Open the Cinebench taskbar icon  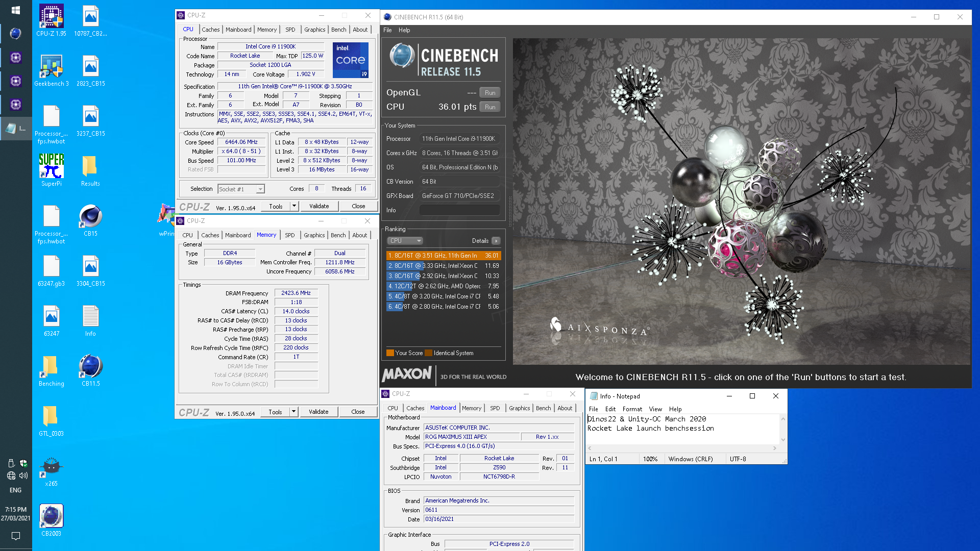click(x=16, y=34)
